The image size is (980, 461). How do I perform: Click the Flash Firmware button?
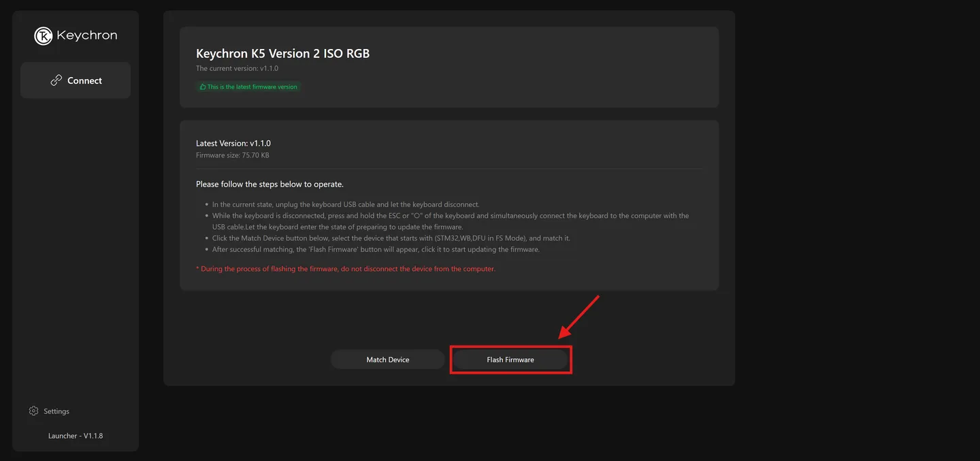coord(510,360)
